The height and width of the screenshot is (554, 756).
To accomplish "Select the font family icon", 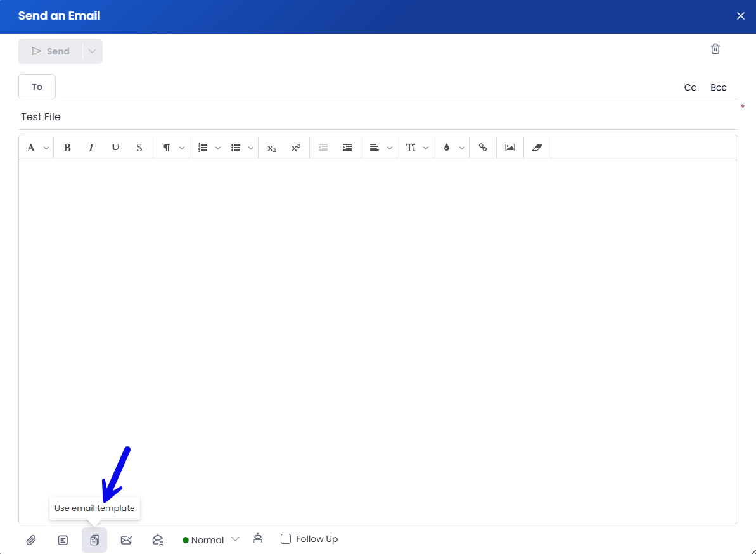I will tap(31, 148).
